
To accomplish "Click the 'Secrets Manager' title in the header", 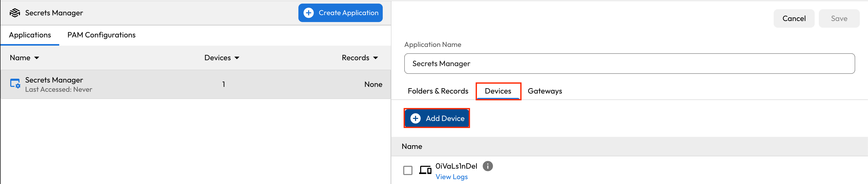I will [x=54, y=13].
